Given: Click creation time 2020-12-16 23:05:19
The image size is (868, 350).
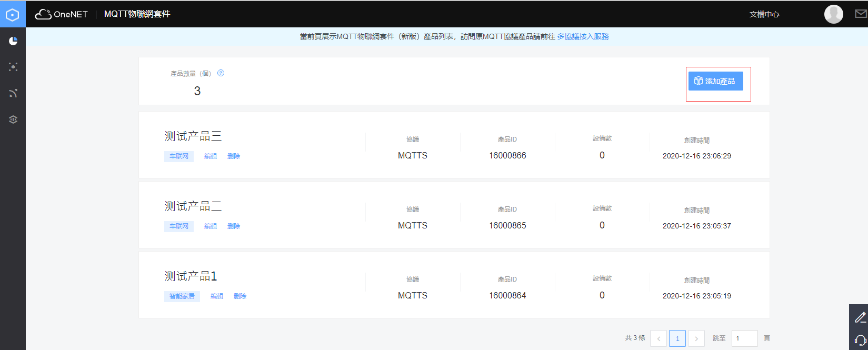Looking at the screenshot, I should point(697,296).
